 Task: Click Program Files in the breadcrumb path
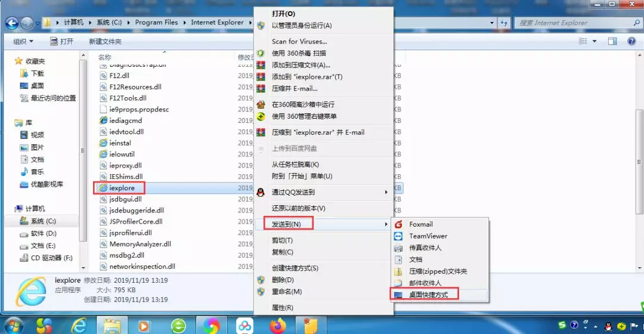(x=156, y=23)
